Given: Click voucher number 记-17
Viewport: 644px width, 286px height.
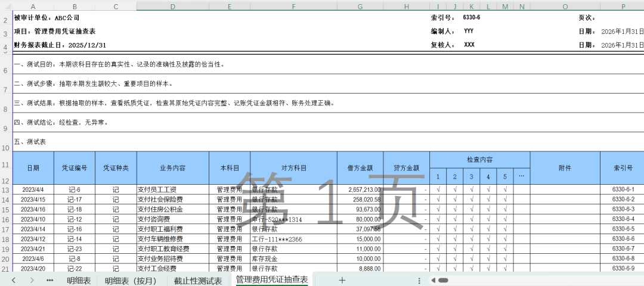Looking at the screenshot, I should pos(75,200).
